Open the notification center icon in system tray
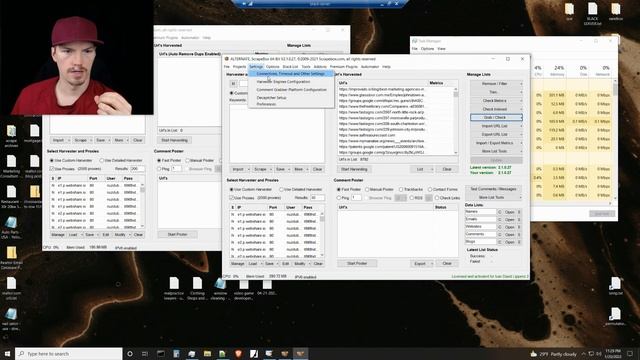 coord(630,353)
